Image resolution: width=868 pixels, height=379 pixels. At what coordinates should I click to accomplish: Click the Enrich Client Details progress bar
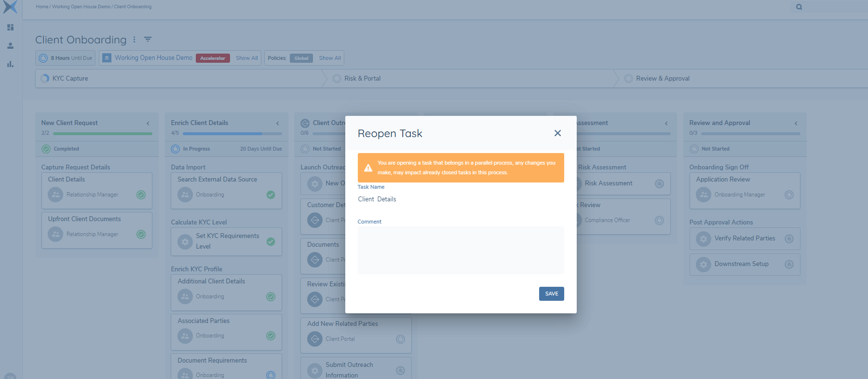(x=232, y=133)
